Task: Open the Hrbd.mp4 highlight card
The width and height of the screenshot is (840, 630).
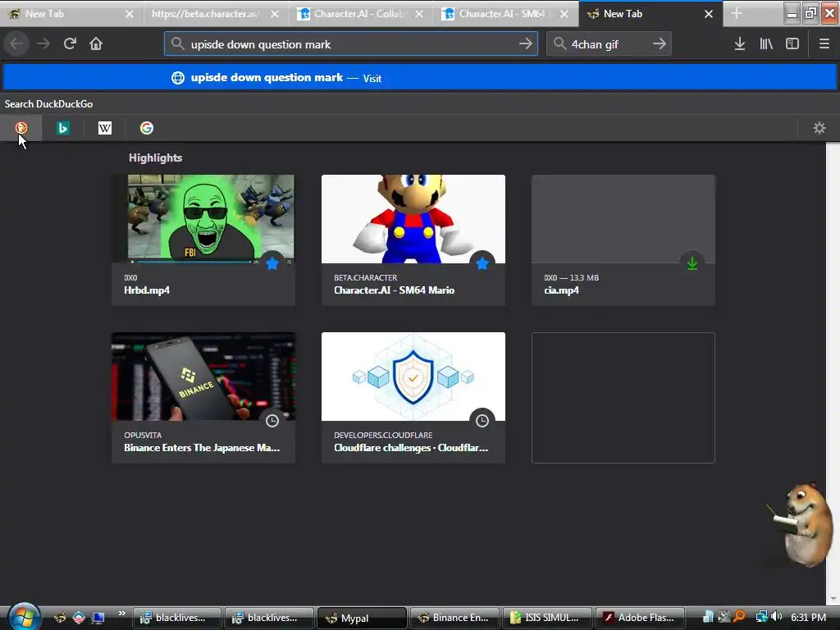Action: [203, 240]
